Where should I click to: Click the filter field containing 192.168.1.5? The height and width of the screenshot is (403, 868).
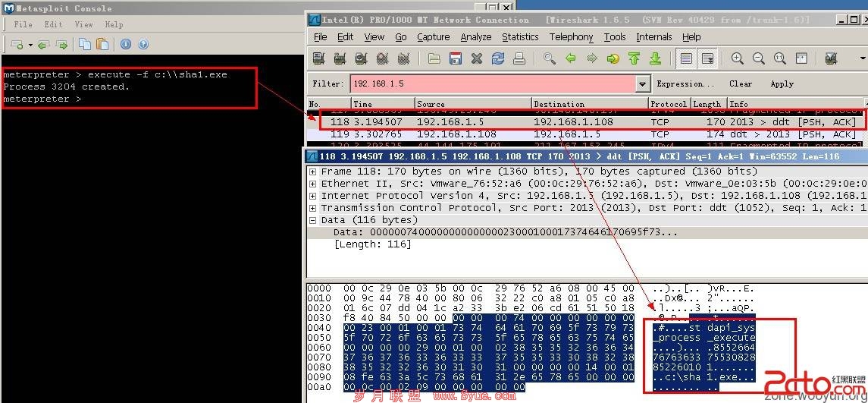(493, 83)
